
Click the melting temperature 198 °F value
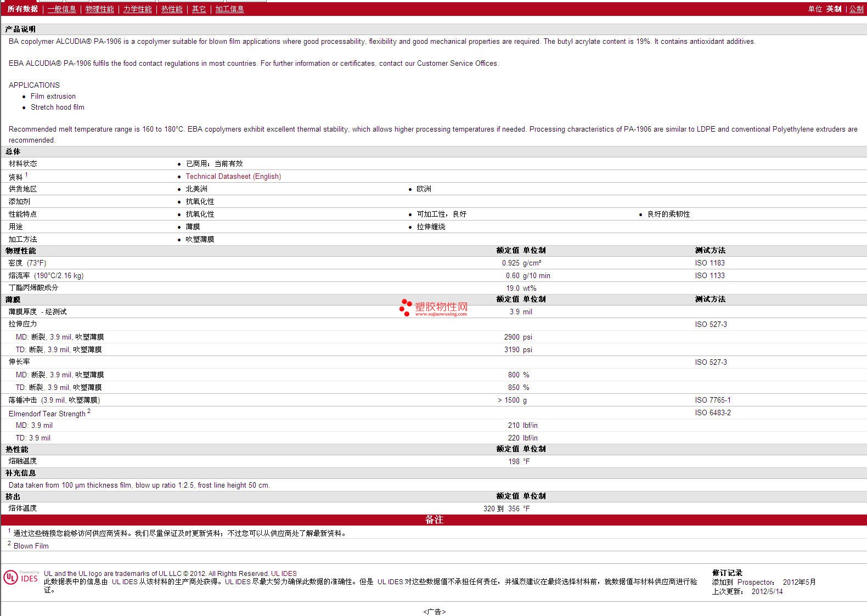click(519, 462)
